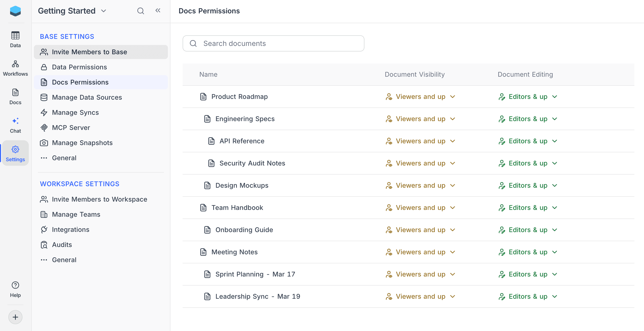Open the search magnifier next to Getting Started
Viewport: 644px width, 331px height.
pyautogui.click(x=141, y=11)
